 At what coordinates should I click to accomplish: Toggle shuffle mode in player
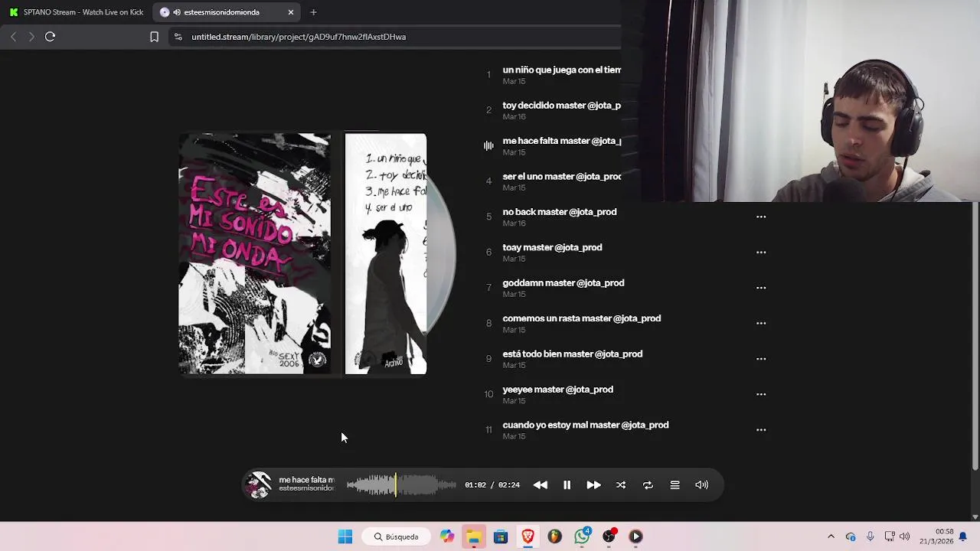click(621, 485)
